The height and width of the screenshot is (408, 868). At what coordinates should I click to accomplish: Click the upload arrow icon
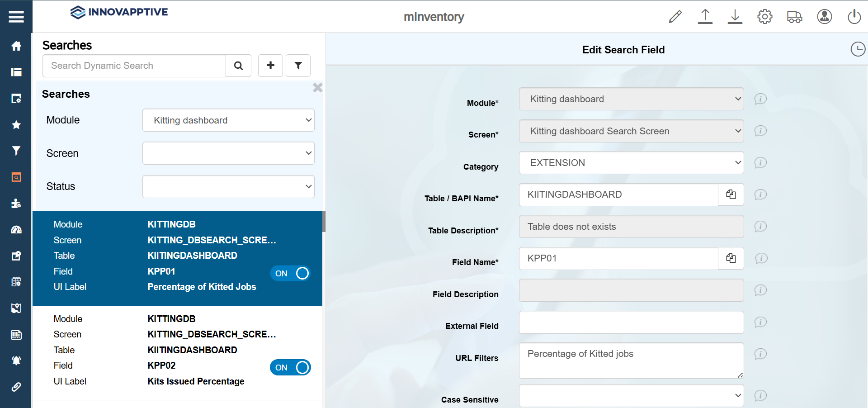[x=705, y=17]
